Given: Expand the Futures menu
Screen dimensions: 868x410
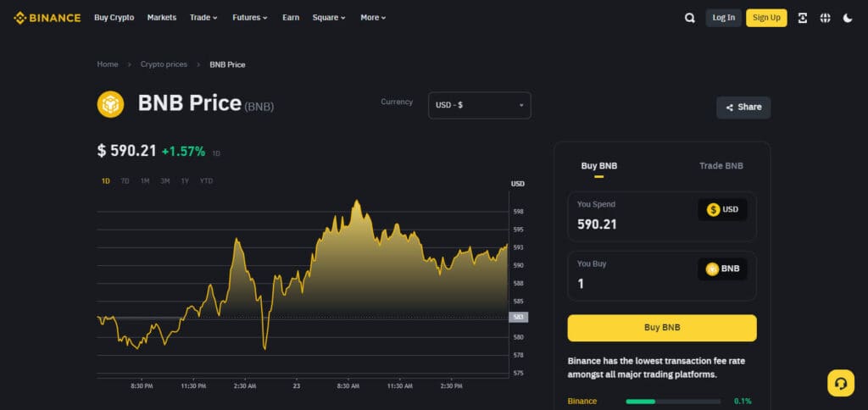Looking at the screenshot, I should point(250,18).
